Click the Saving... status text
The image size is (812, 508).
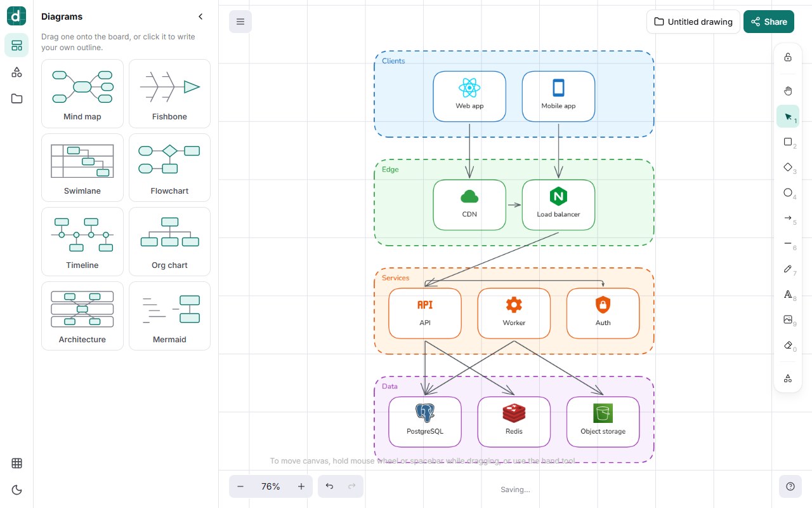tap(515, 490)
